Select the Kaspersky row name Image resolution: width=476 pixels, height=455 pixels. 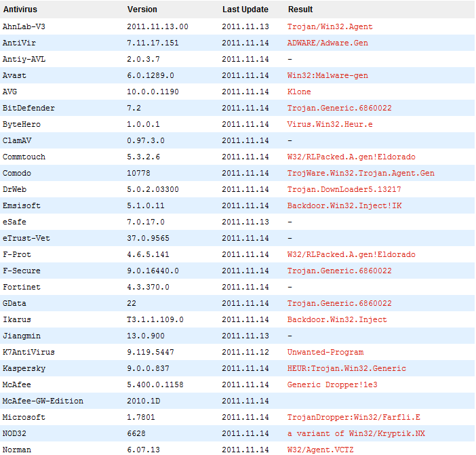tap(24, 368)
